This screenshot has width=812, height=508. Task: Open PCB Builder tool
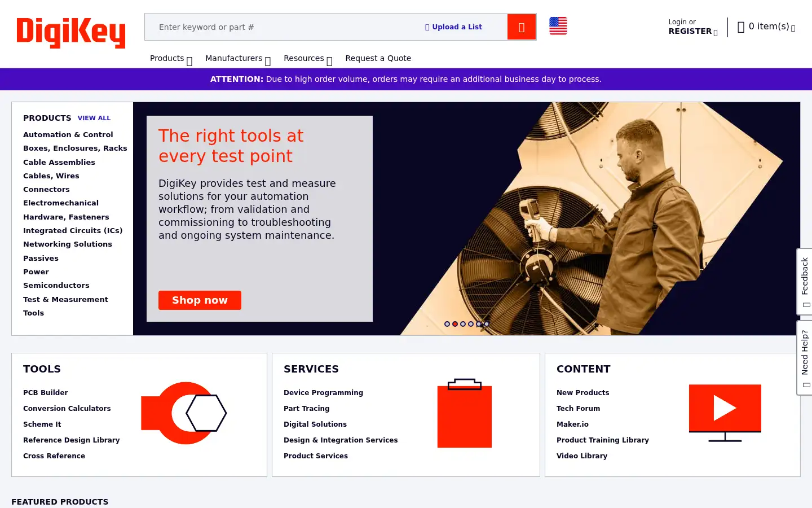click(x=46, y=393)
